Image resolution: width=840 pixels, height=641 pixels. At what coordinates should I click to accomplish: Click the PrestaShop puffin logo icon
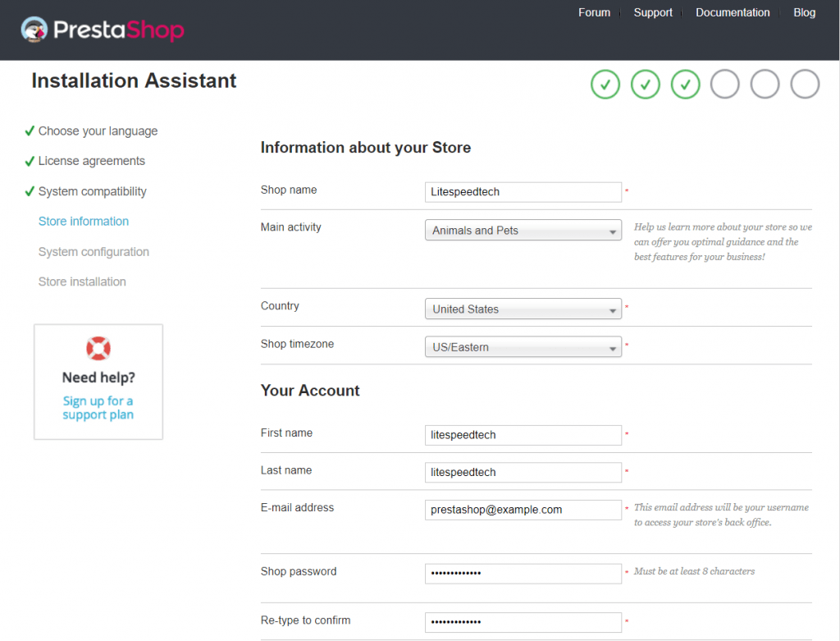coord(34,29)
